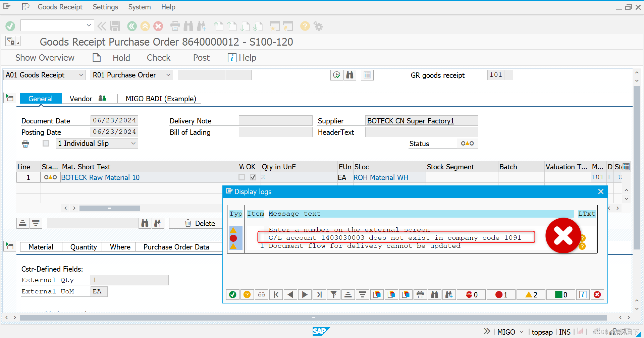The height and width of the screenshot is (338, 644).
Task: Open the MIGO transaction dropdown in status bar
Action: pos(521,332)
